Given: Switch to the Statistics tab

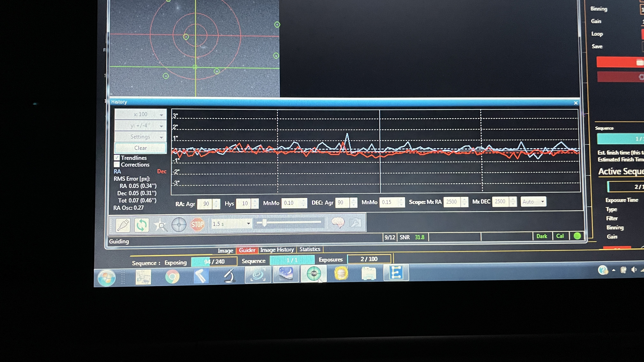Looking at the screenshot, I should click(x=310, y=249).
